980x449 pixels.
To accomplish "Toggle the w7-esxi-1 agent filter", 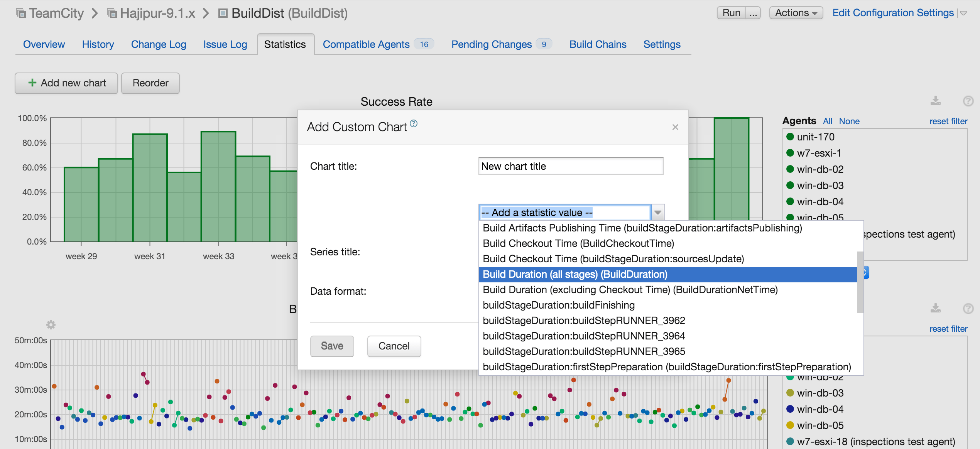I will point(819,153).
